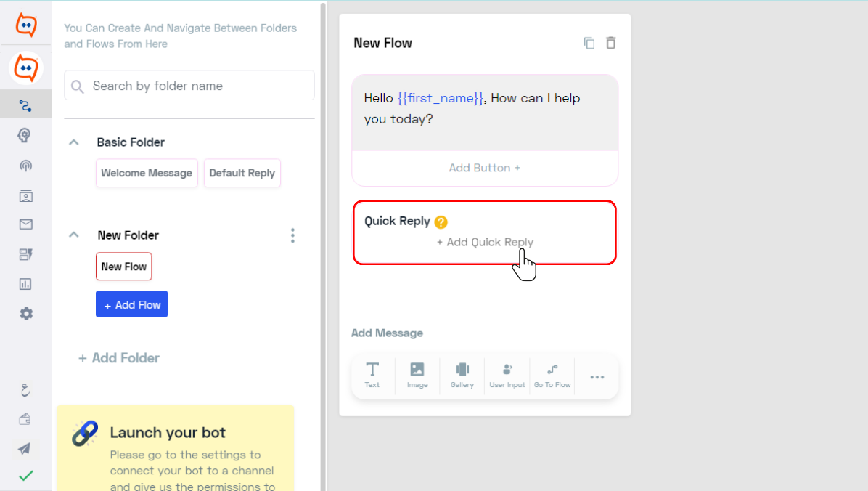This screenshot has height=491, width=868.
Task: Click the green checkmark icon
Action: pyautogui.click(x=26, y=476)
